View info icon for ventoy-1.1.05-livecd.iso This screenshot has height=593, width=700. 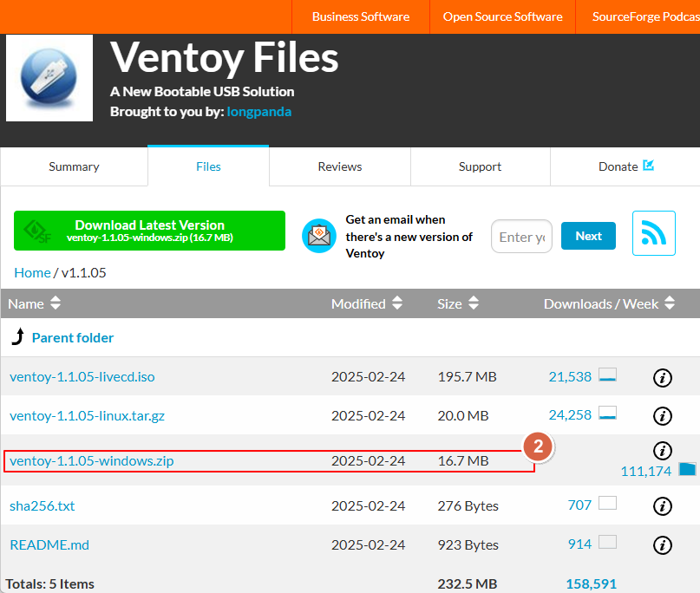point(662,378)
